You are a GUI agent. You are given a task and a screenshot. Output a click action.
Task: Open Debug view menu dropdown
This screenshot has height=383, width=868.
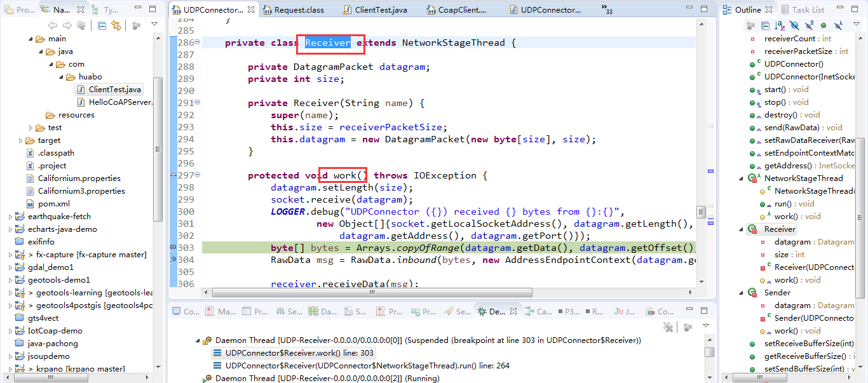pyautogui.click(x=705, y=326)
